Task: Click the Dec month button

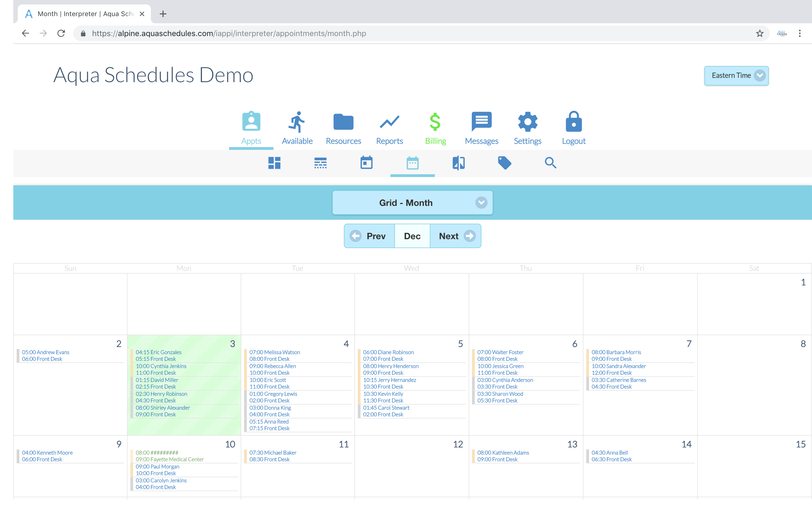Action: [412, 236]
